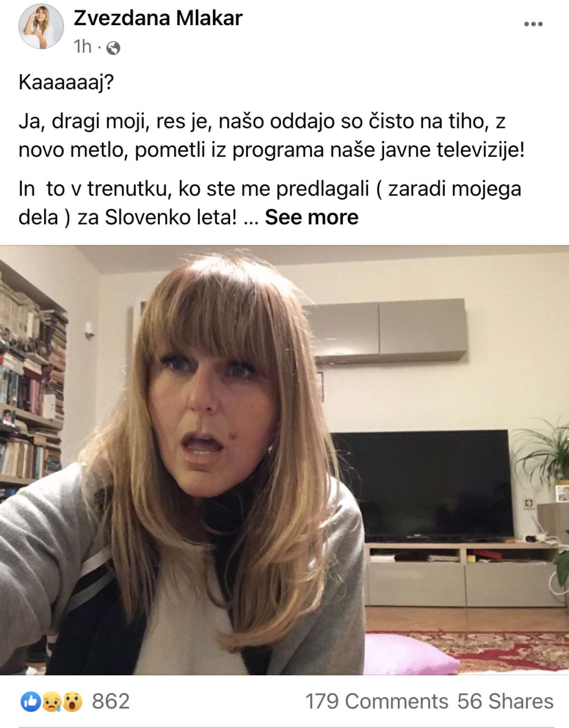
Task: Open the Zvezdana Mlakar profile name
Action: tap(158, 18)
